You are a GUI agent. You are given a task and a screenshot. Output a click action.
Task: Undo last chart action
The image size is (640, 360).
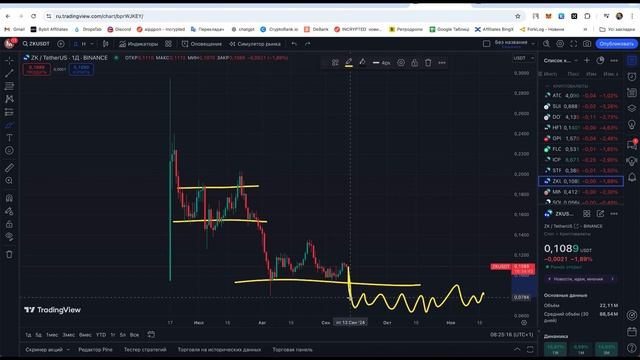[294, 44]
